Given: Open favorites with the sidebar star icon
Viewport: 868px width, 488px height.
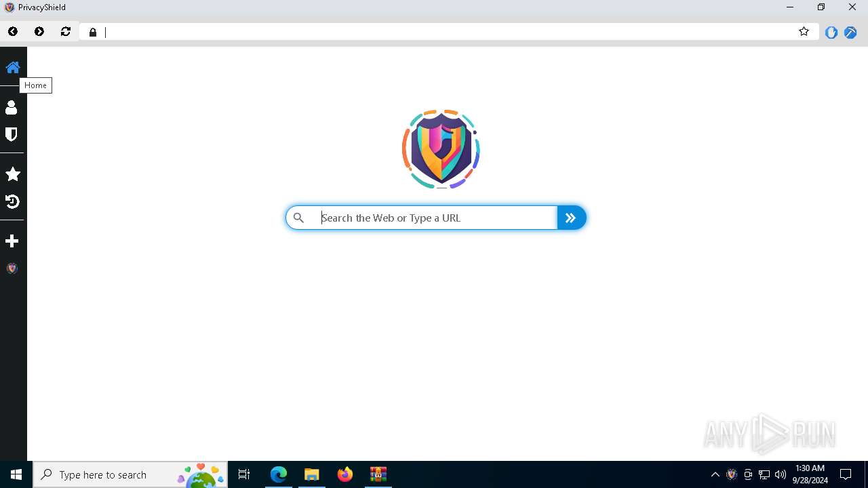Looking at the screenshot, I should (12, 174).
